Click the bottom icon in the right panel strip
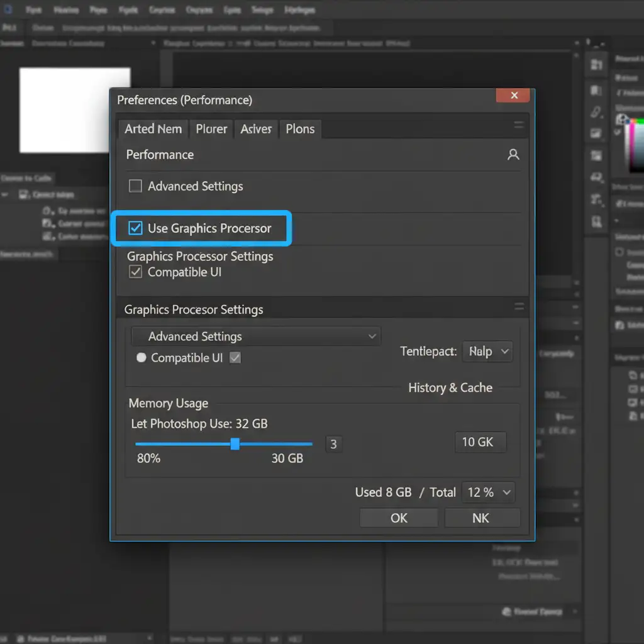This screenshot has width=644, height=644. [x=596, y=222]
